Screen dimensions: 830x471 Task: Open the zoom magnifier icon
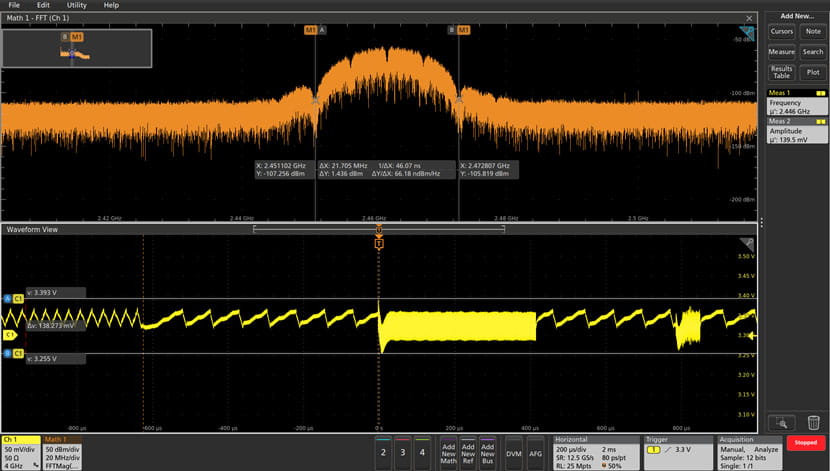(782, 422)
